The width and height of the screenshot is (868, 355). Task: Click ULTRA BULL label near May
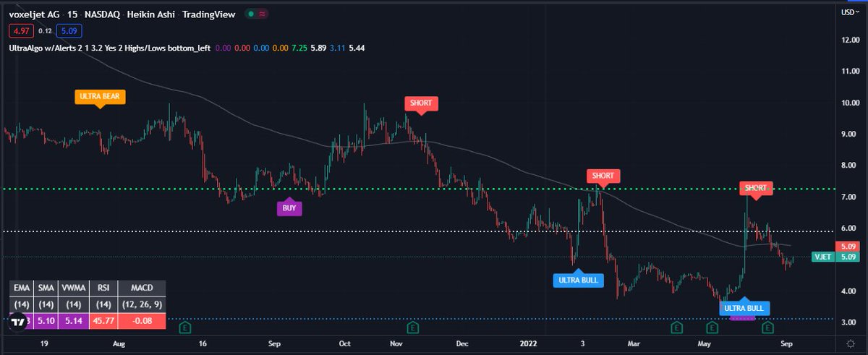coord(744,309)
